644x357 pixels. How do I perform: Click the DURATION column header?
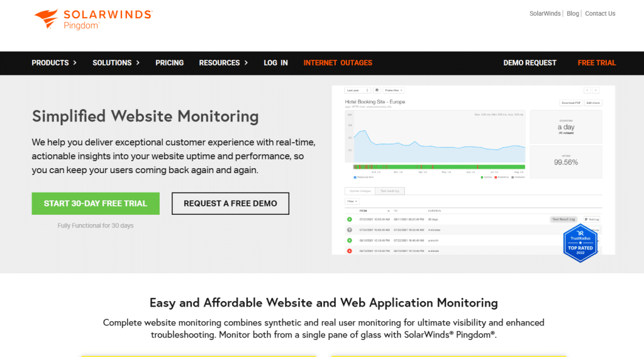(434, 210)
